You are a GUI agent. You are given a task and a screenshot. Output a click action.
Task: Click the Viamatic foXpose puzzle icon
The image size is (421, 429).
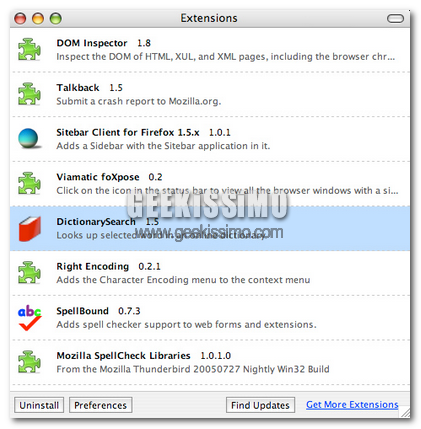29,184
